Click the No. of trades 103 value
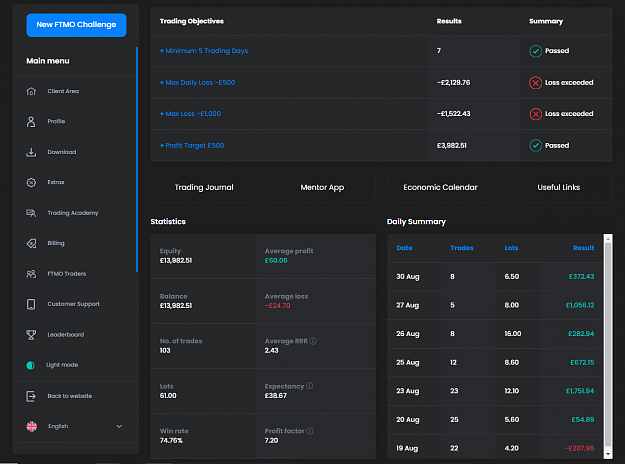Screen dimensions: 625x464 [x=165, y=350]
